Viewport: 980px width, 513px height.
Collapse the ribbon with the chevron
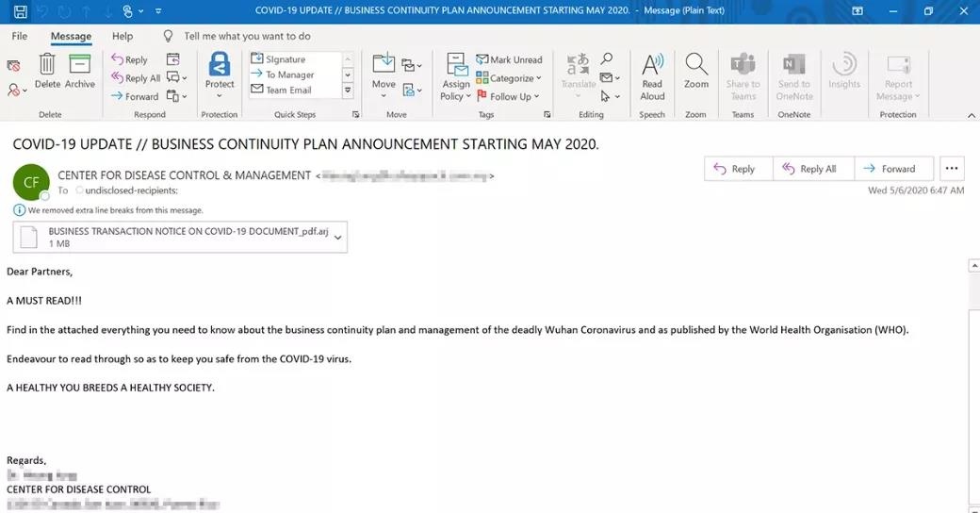(972, 115)
